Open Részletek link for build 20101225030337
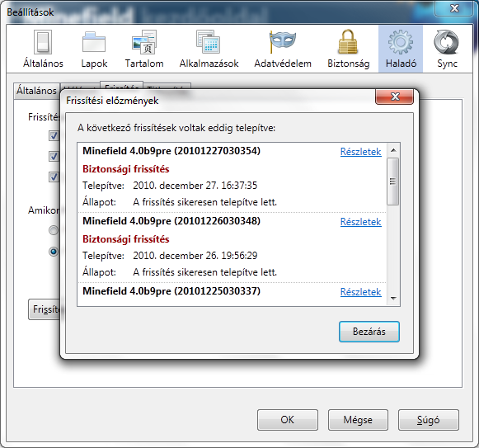 click(x=361, y=292)
